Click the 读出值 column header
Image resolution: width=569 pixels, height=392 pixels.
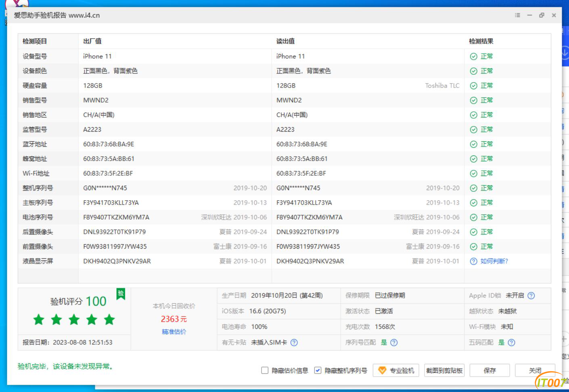click(285, 41)
